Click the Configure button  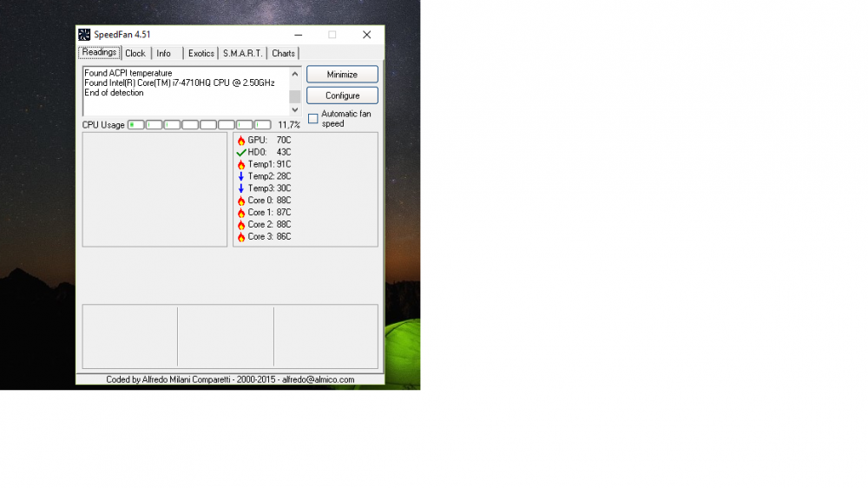(342, 96)
